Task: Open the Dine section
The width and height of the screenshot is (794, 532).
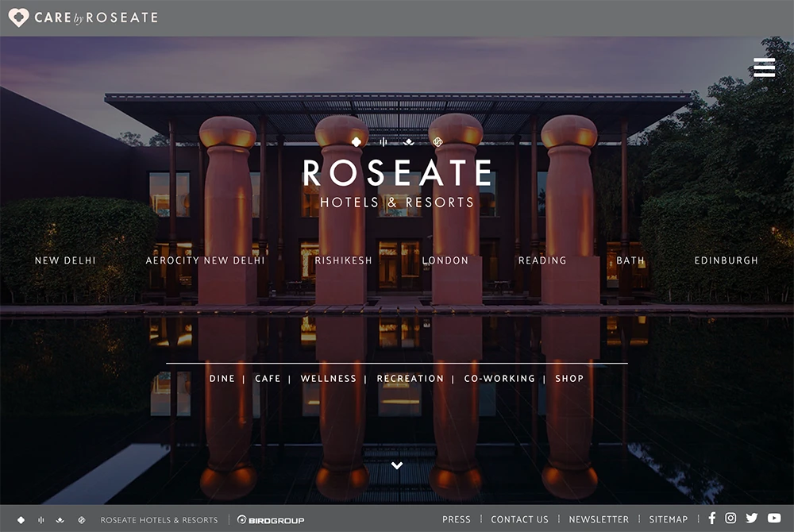Action: pyautogui.click(x=222, y=378)
